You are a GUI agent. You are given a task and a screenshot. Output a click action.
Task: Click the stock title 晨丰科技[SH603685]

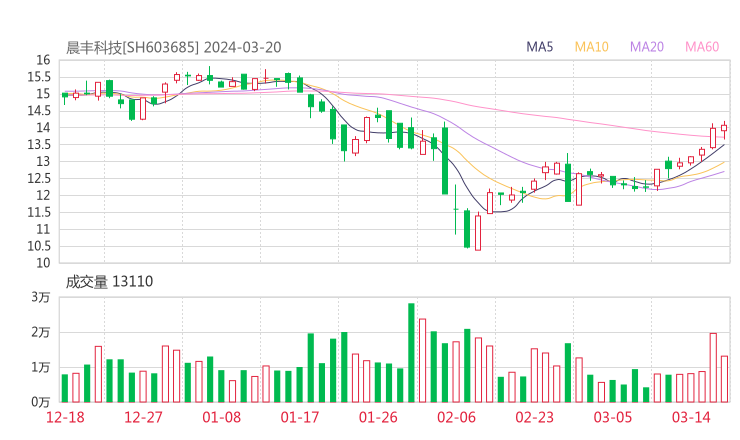pos(132,47)
